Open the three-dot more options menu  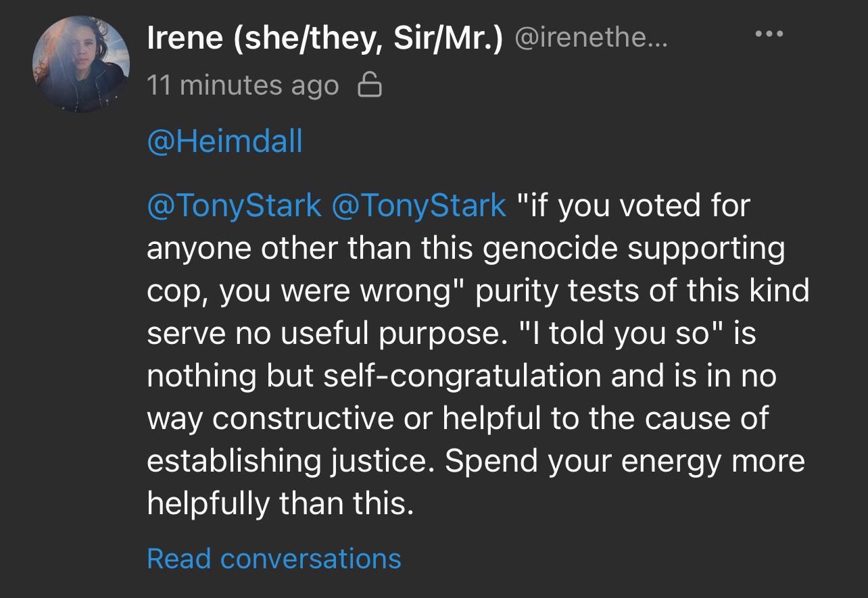pyautogui.click(x=769, y=34)
